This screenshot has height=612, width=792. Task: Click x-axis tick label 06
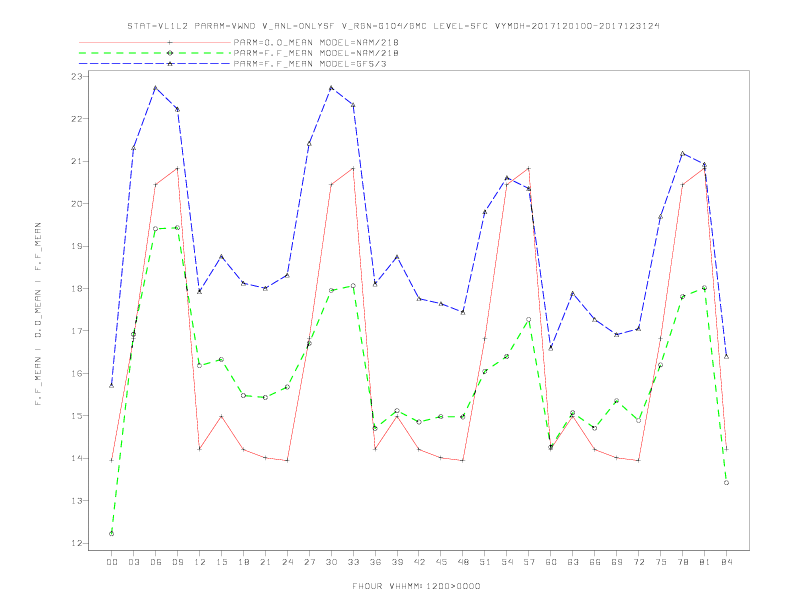click(156, 562)
